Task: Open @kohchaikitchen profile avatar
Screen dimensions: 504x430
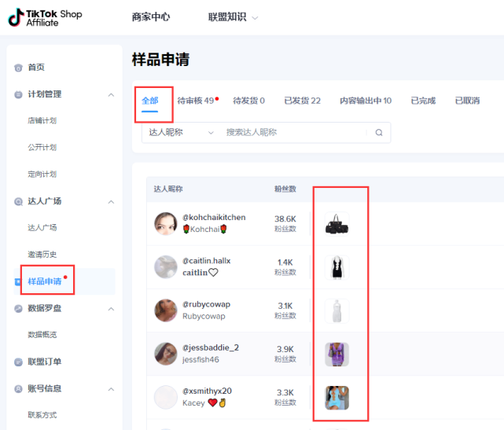Action: click(x=166, y=224)
